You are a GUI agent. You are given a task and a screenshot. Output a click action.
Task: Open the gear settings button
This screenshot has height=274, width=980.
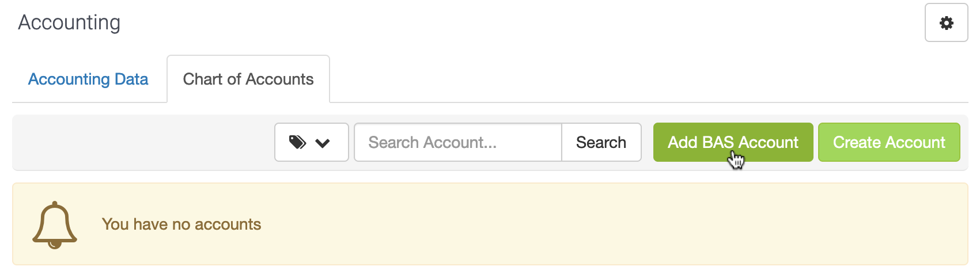coord(946,22)
